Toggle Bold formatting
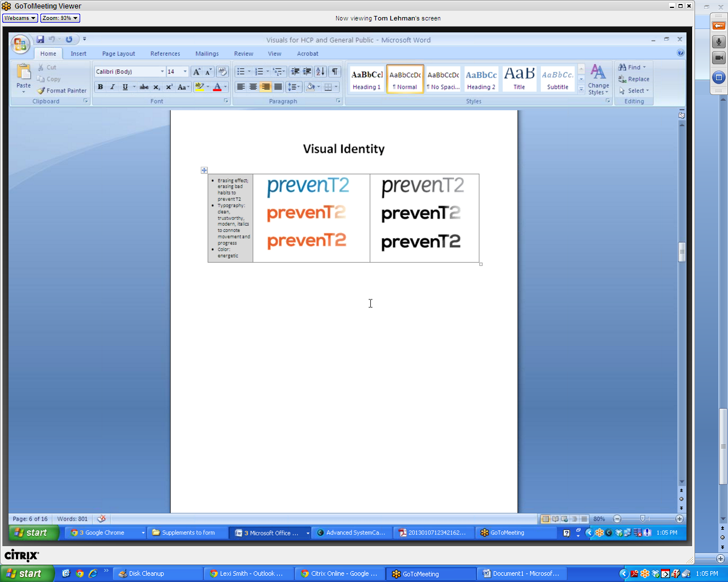This screenshot has height=582, width=728. coord(100,87)
